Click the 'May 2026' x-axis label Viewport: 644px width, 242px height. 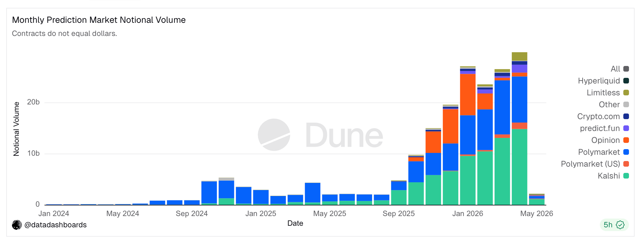click(x=537, y=214)
